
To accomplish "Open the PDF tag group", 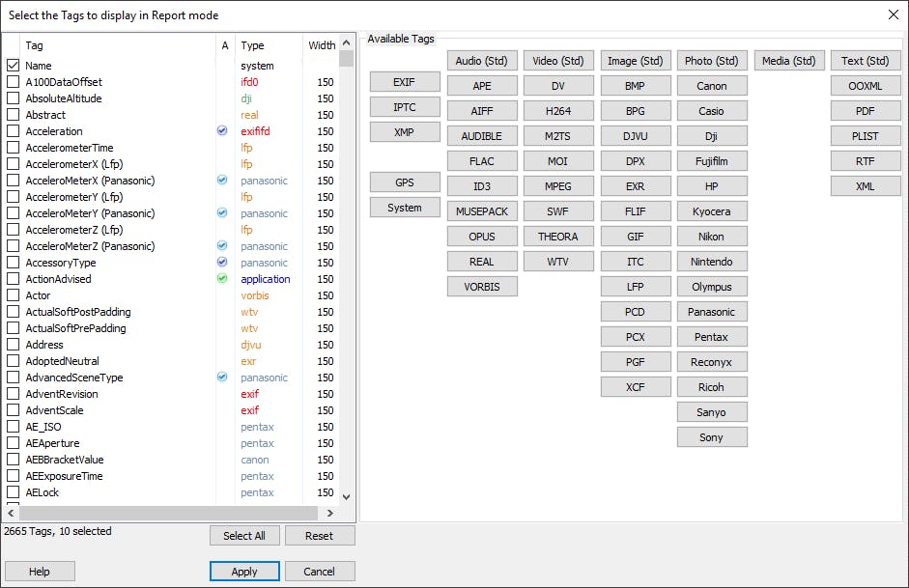I will pos(865,110).
